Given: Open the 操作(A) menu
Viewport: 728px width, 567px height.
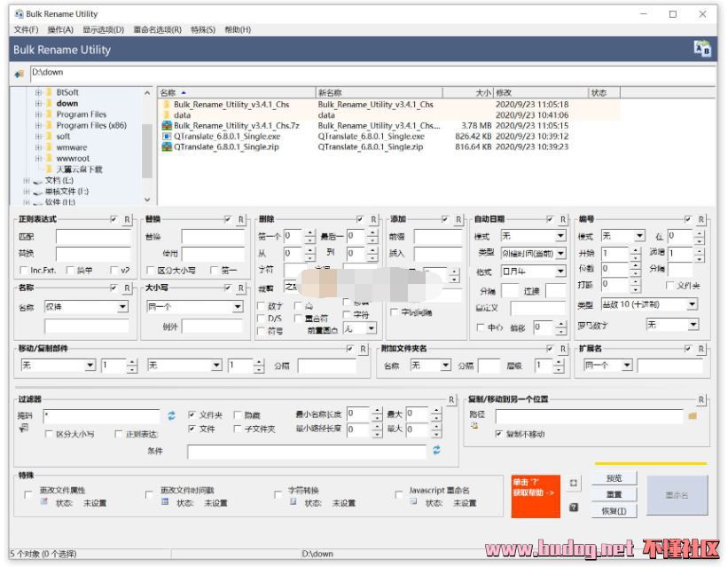Looking at the screenshot, I should (x=60, y=30).
